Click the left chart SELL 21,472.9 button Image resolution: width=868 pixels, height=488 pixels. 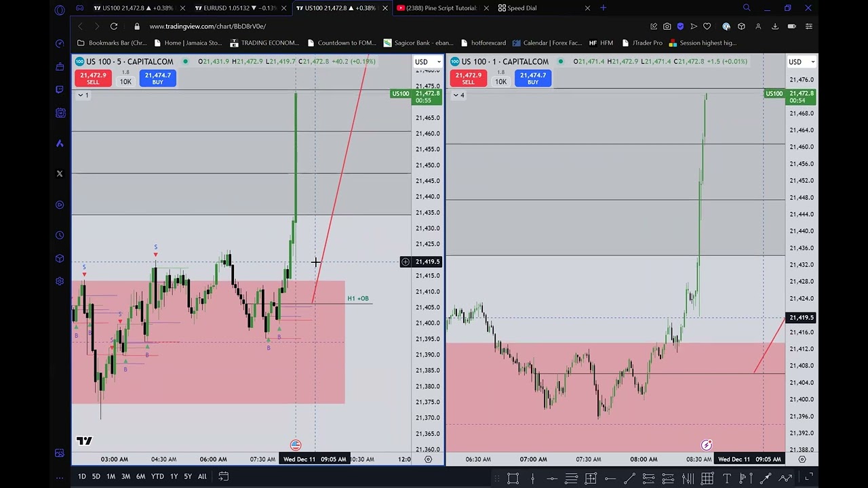pyautogui.click(x=93, y=79)
